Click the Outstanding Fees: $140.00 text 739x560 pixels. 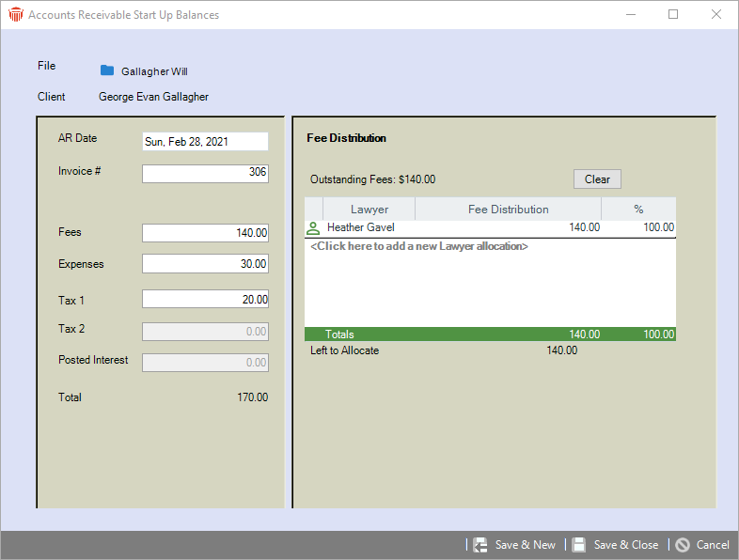(372, 179)
